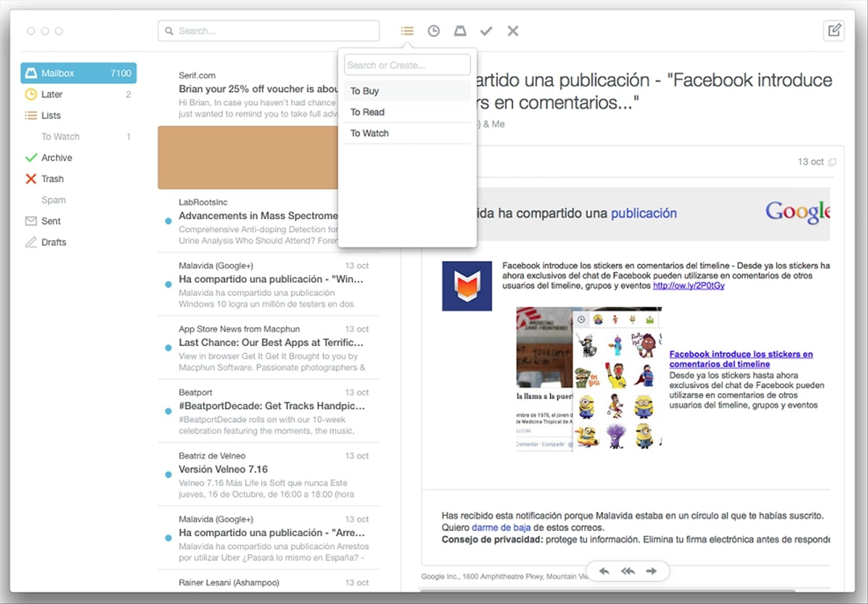Click the Reply All double-arrow icon

(628, 571)
